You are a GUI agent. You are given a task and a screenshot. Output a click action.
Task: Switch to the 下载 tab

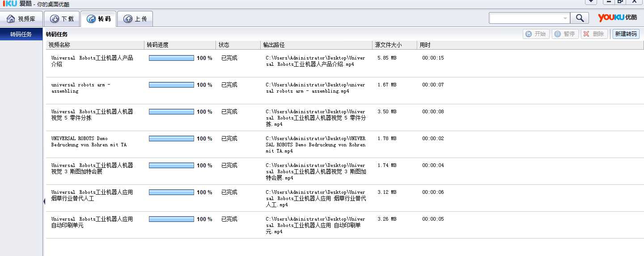(x=62, y=19)
